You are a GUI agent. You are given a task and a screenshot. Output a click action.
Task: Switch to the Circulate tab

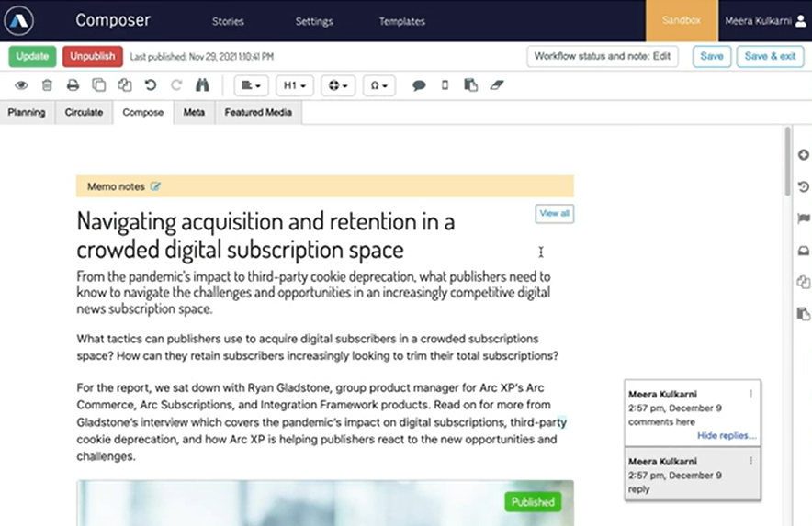[84, 112]
